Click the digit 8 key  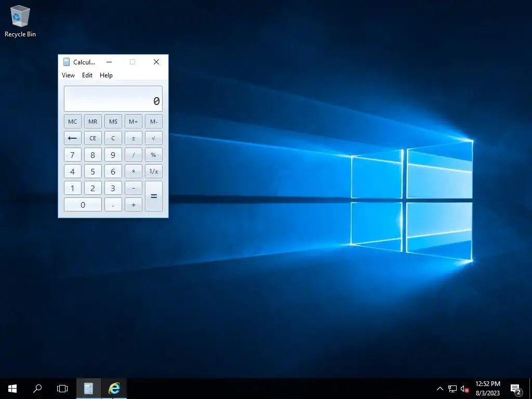(x=92, y=155)
